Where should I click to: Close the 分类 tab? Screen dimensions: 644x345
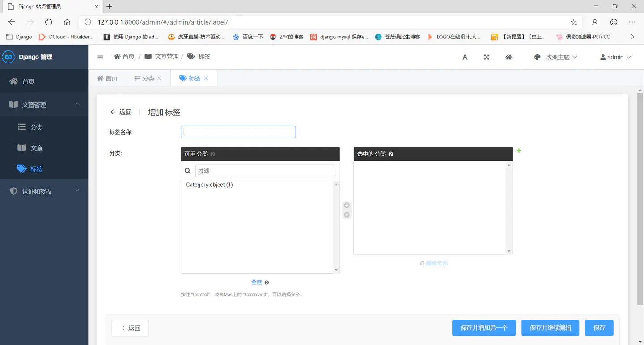[160, 78]
